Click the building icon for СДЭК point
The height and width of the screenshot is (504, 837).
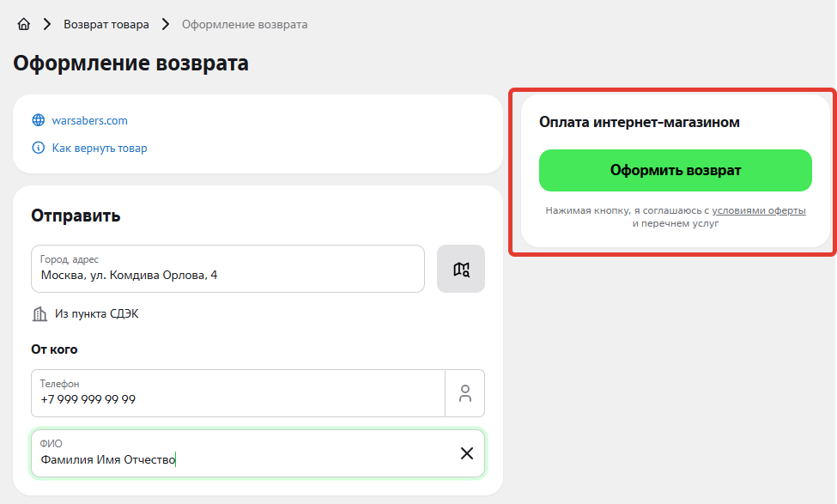(x=39, y=314)
